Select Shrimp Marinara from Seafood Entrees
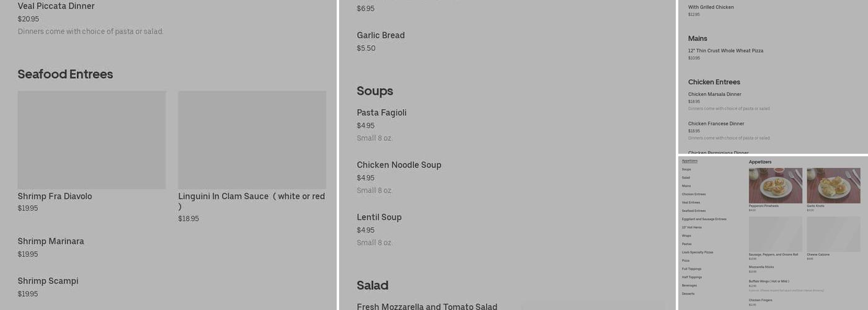 (x=51, y=241)
